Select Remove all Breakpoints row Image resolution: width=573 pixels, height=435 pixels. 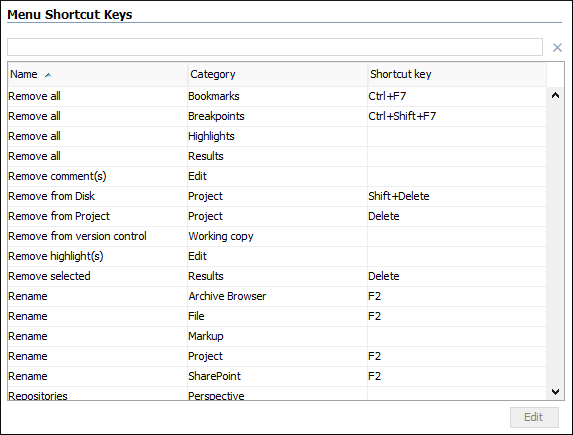[x=277, y=116]
